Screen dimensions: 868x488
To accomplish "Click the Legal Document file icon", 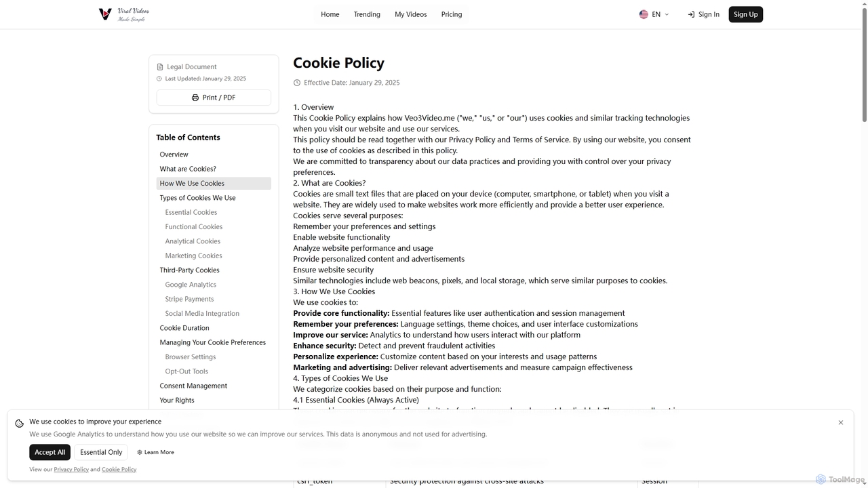I will coord(160,67).
